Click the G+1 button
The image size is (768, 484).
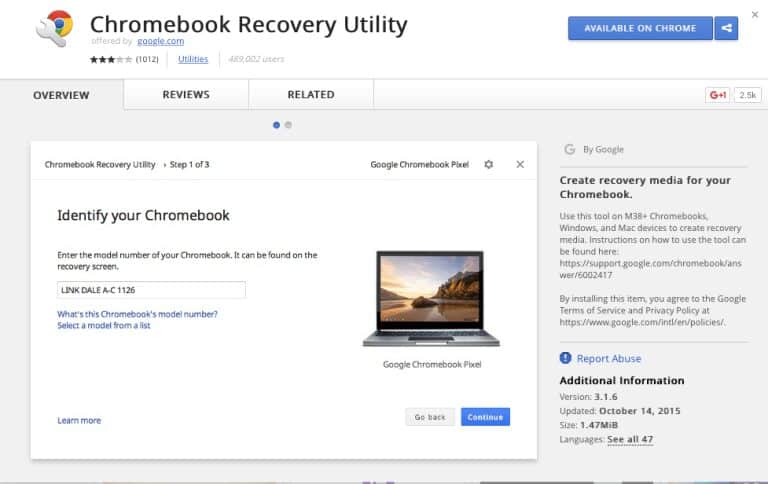click(x=718, y=95)
